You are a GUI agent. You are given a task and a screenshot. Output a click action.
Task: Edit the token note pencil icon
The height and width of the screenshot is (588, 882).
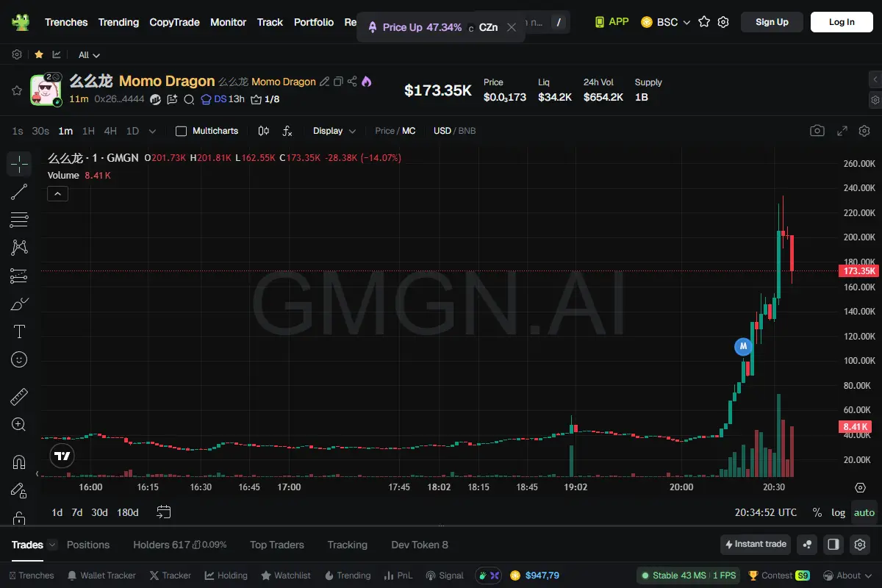click(x=324, y=82)
